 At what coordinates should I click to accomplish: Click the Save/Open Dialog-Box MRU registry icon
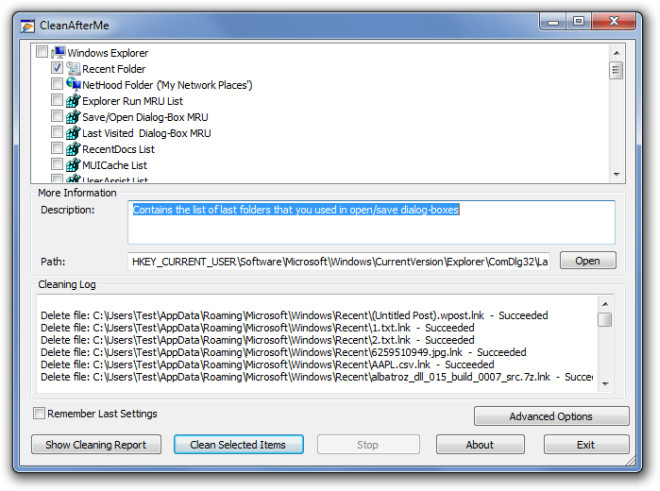(x=73, y=117)
